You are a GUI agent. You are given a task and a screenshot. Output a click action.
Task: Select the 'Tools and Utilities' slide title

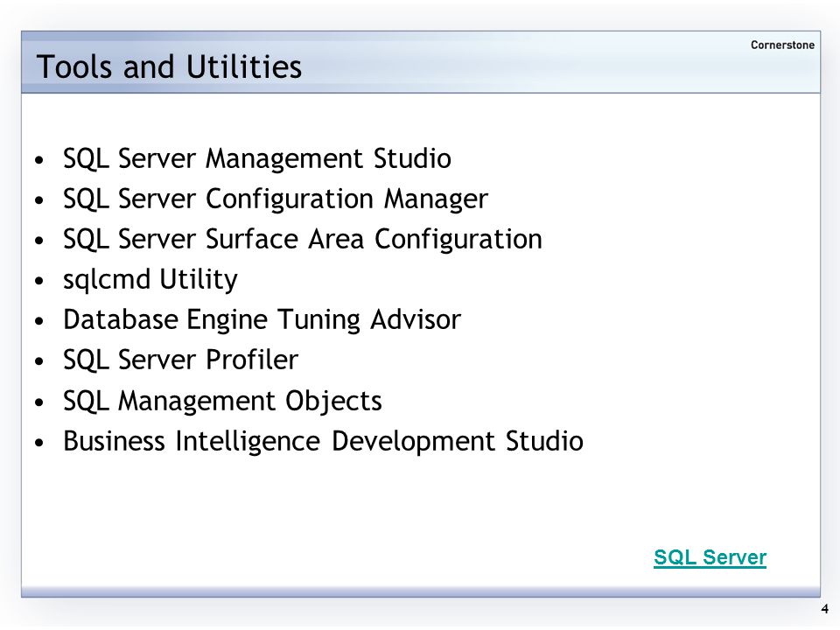tap(169, 67)
